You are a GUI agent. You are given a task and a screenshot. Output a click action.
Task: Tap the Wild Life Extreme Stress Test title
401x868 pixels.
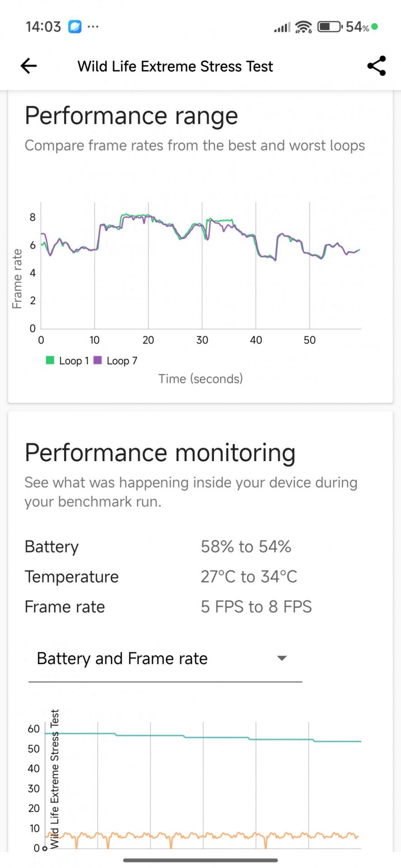(175, 66)
